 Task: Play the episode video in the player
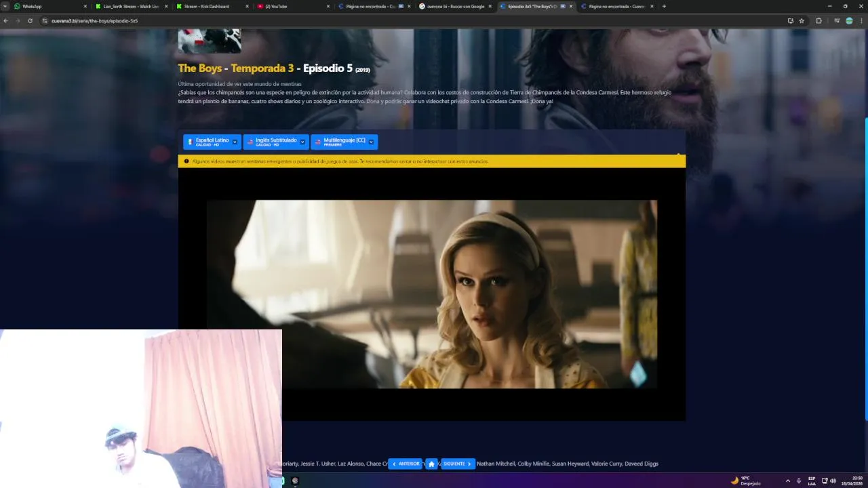[431, 293]
